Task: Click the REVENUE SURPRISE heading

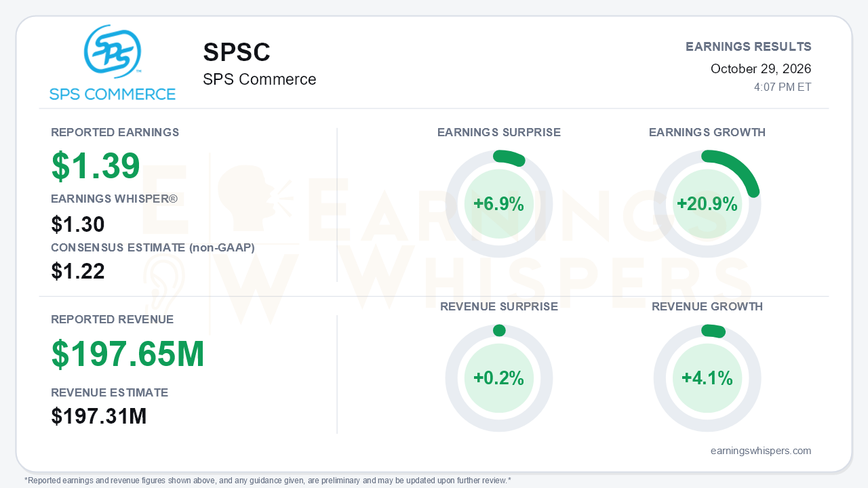Action: (x=499, y=306)
